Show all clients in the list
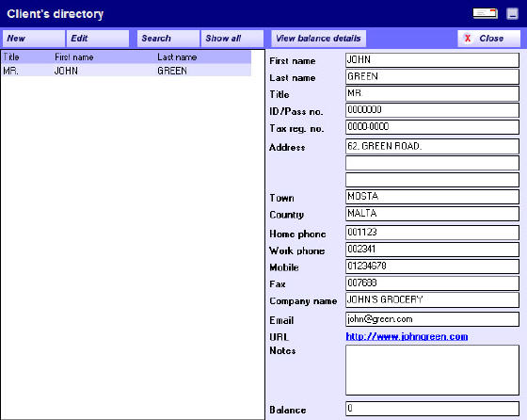The height and width of the screenshot is (420, 527). pyautogui.click(x=232, y=39)
